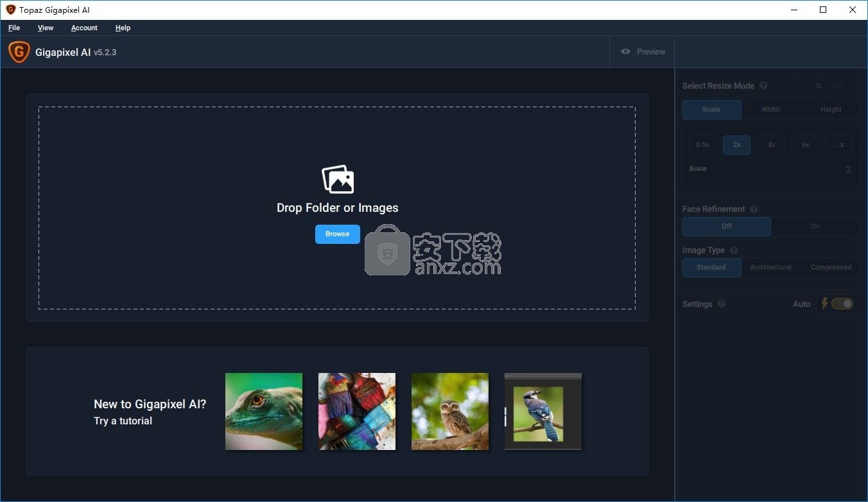
Task: Turn Face Refinement On
Action: pos(815,226)
